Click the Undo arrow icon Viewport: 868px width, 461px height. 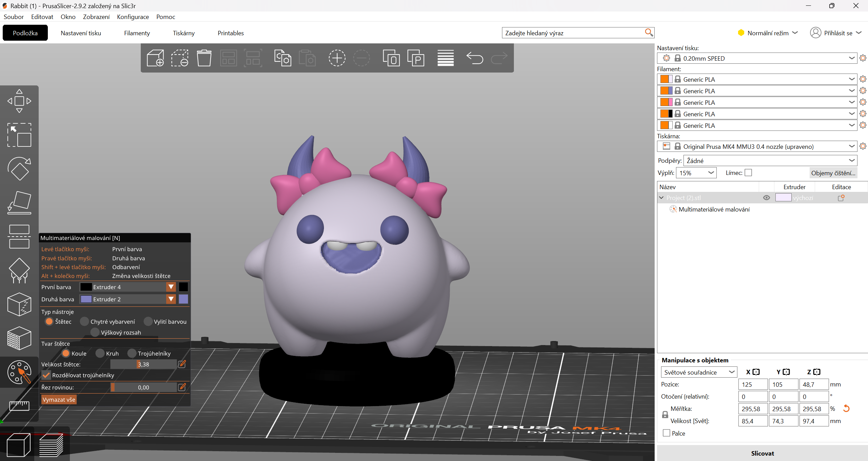(x=475, y=58)
